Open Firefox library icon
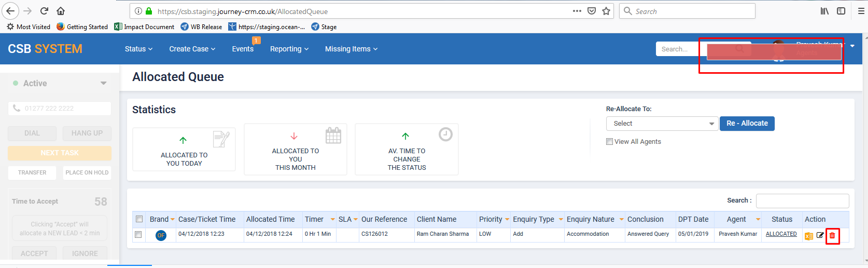The image size is (868, 268). [824, 11]
